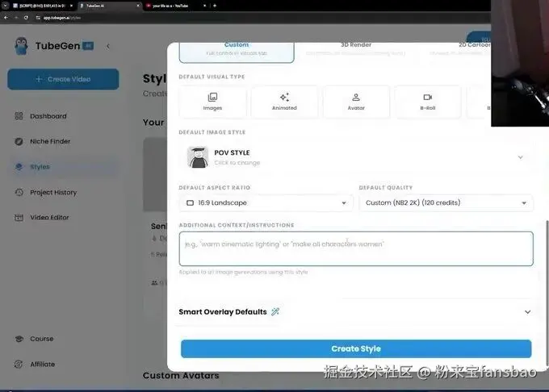Screen dimensions: 549x392
Task: Click the modal's vertical scrollbar
Action: [547, 294]
